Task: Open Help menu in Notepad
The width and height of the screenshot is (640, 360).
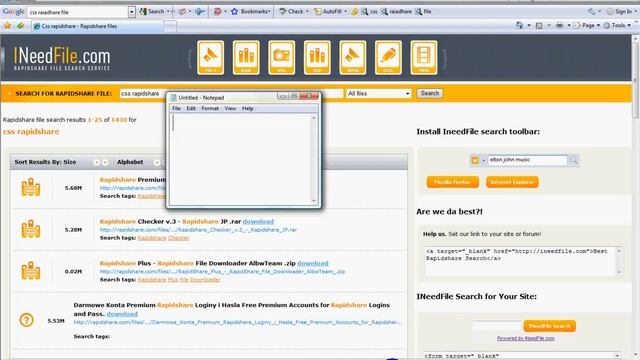Action: pyautogui.click(x=247, y=109)
